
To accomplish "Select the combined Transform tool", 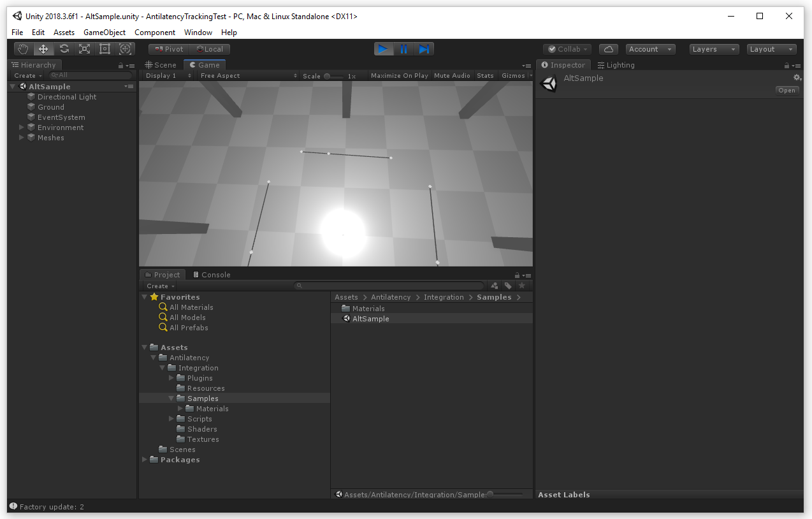I will [x=125, y=49].
